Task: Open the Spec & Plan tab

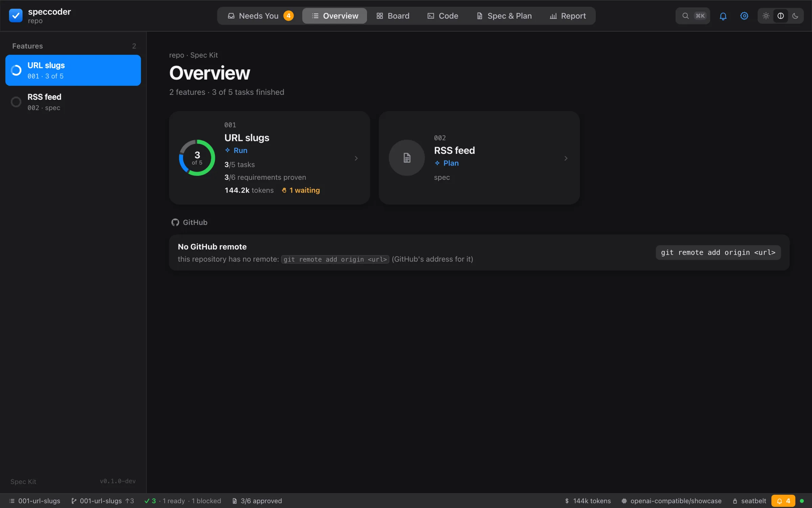Action: click(x=504, y=16)
